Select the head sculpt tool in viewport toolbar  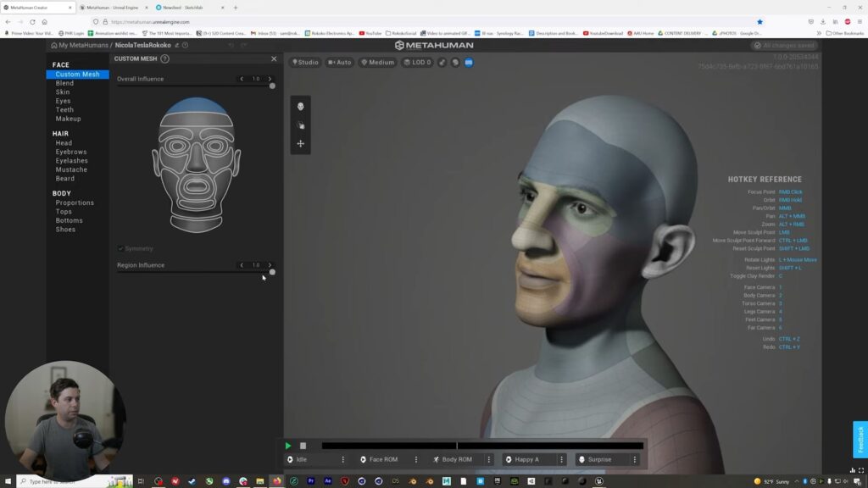[300, 106]
